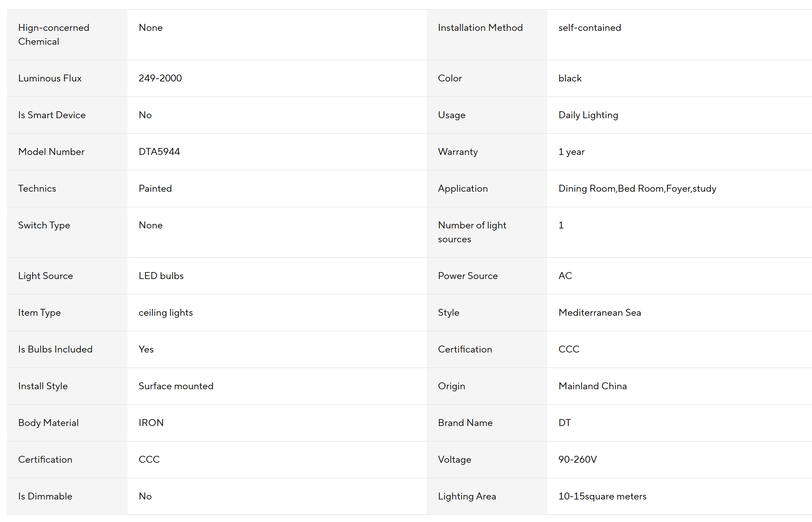
Task: Click the DT brand name value
Action: (x=564, y=423)
